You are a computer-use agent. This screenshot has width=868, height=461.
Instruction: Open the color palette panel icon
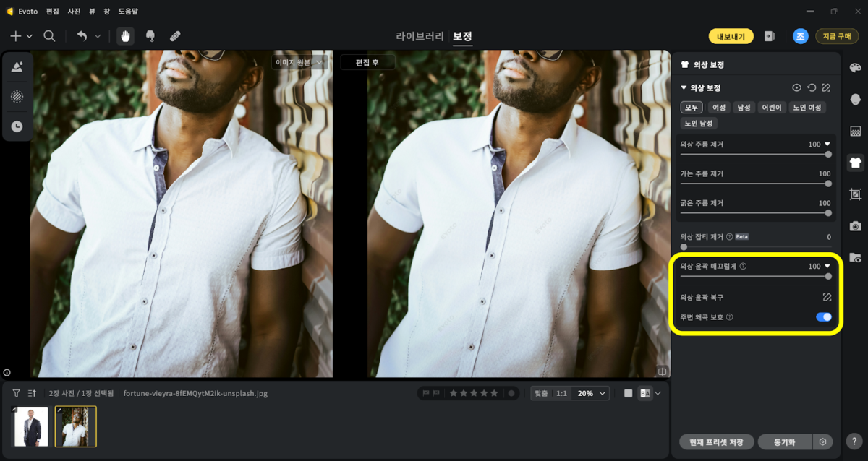[856, 67]
